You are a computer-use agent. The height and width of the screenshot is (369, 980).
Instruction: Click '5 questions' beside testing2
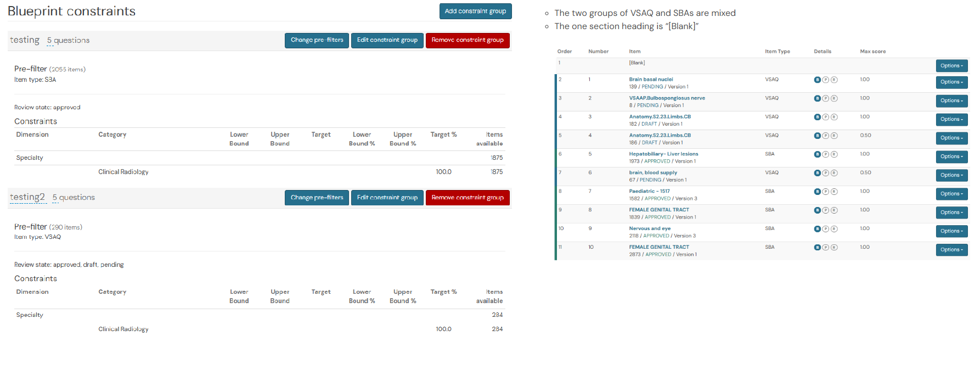(74, 198)
